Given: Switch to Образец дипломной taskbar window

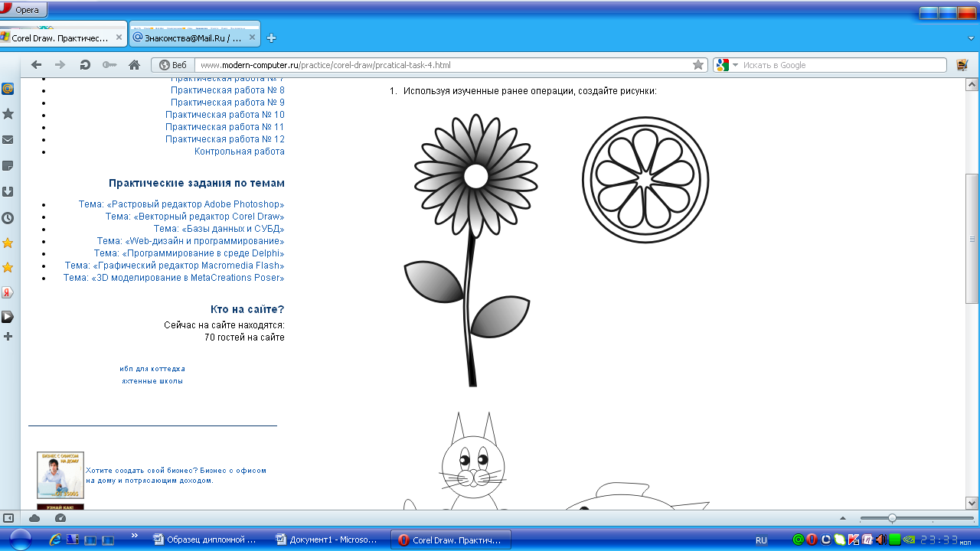Looking at the screenshot, I should (x=207, y=540).
